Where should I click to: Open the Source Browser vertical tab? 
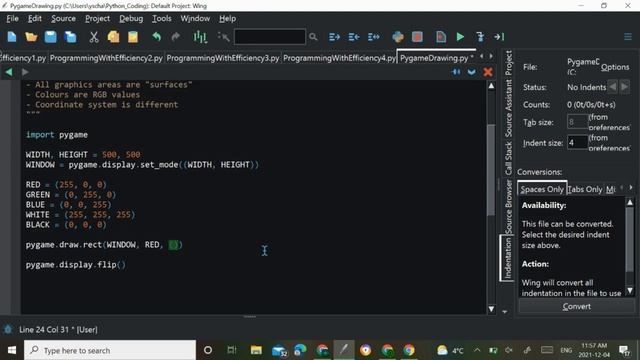pos(508,207)
